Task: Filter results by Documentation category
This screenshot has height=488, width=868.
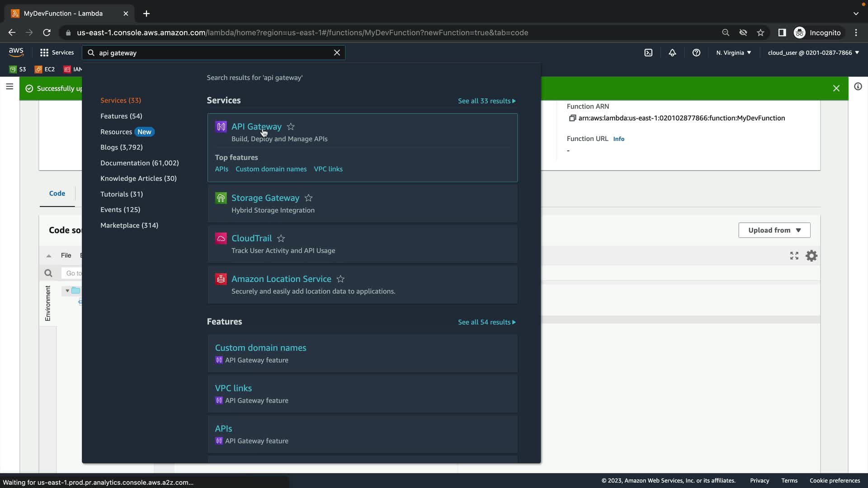Action: click(139, 163)
